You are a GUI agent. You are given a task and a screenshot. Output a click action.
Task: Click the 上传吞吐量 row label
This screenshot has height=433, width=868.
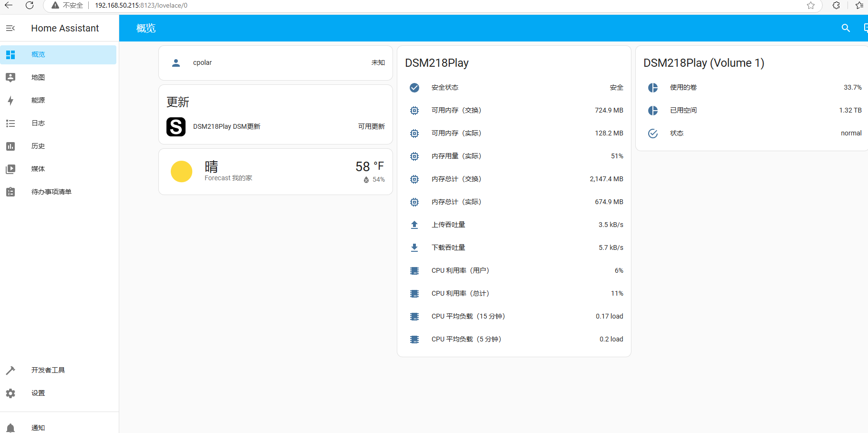point(448,225)
